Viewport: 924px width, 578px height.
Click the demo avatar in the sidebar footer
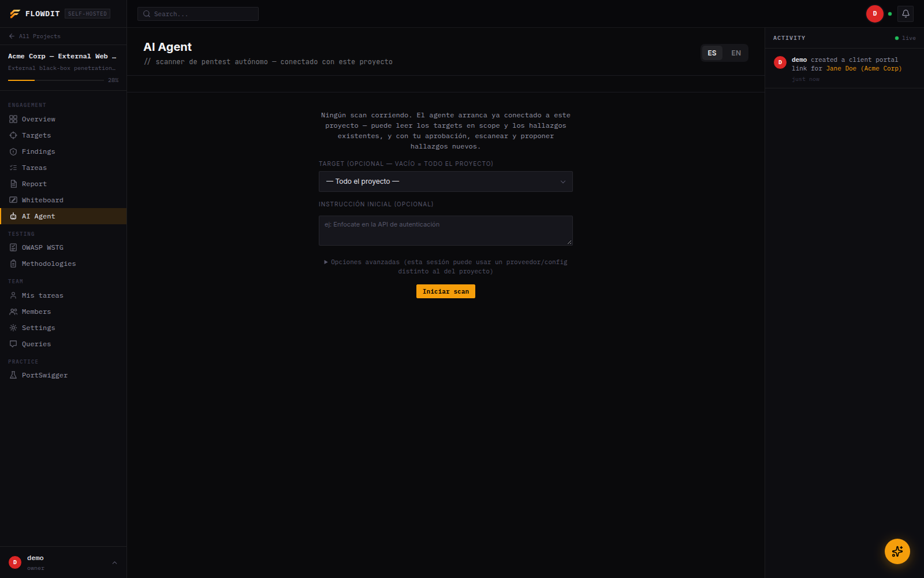pyautogui.click(x=15, y=562)
